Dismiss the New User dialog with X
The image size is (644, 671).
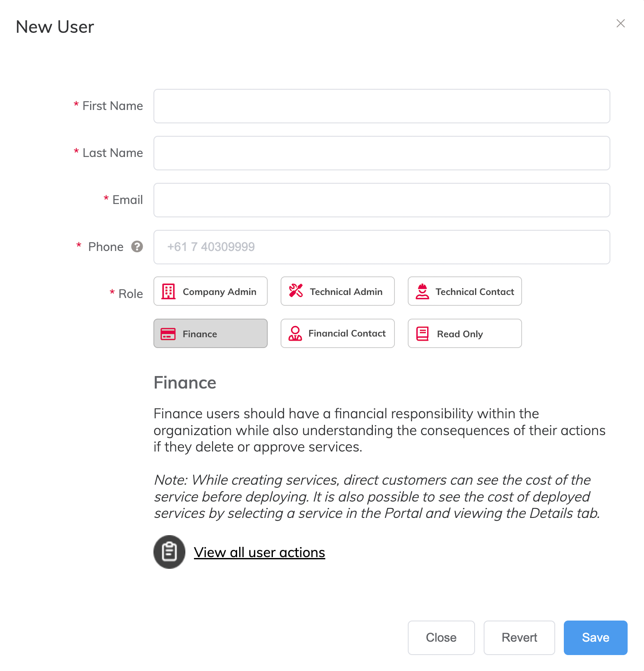coord(620,23)
